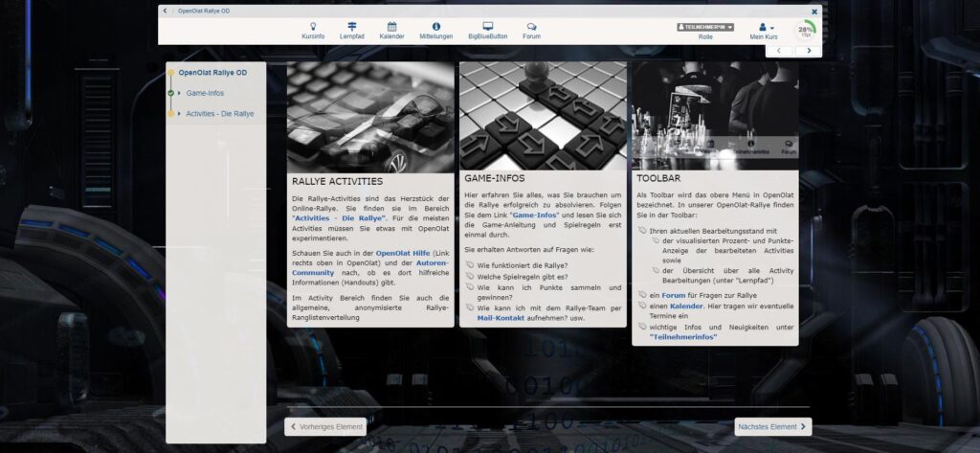Open the Forum link in Toolbar text
980x453 pixels.
(674, 295)
